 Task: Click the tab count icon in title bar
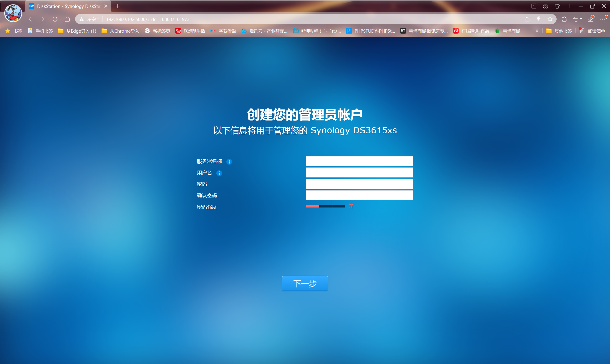[534, 6]
